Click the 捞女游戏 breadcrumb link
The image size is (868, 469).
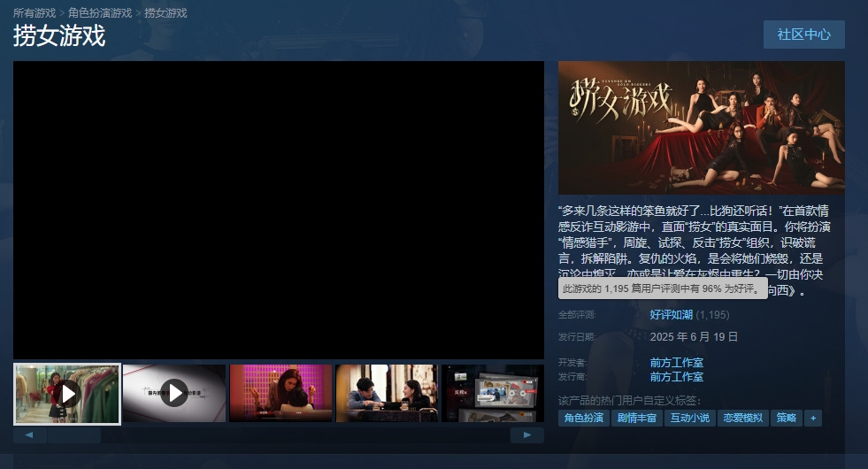(x=165, y=13)
